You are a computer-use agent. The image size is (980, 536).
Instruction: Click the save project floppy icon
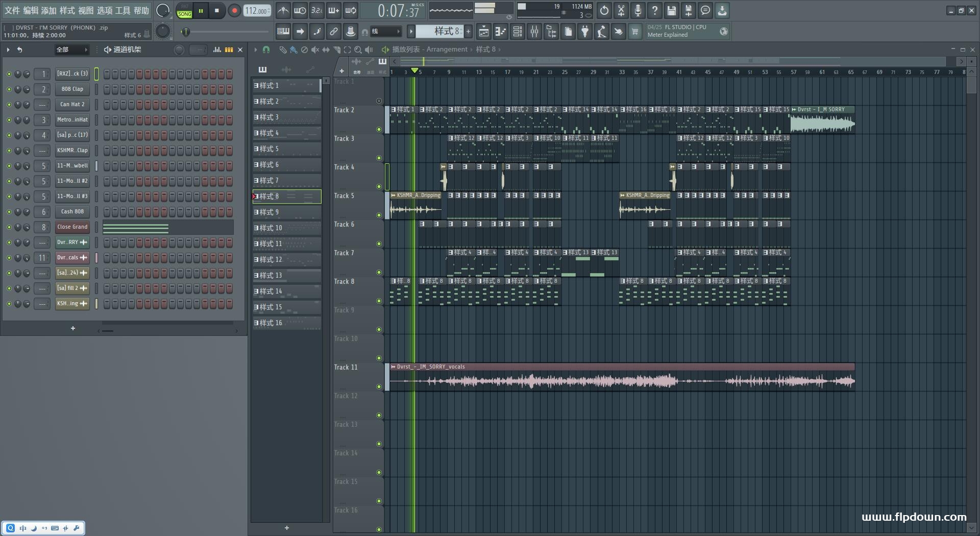point(672,10)
